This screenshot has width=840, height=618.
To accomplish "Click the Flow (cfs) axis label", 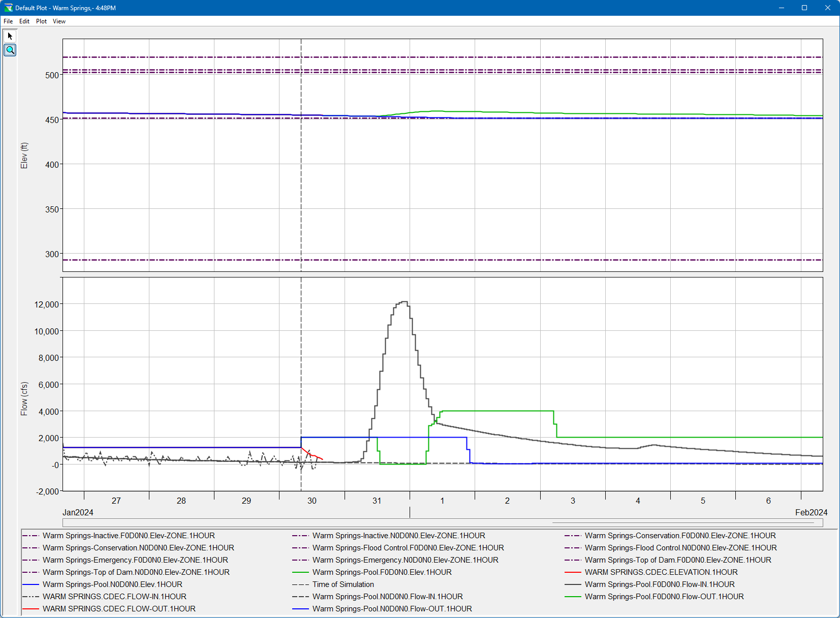I will coord(24,399).
